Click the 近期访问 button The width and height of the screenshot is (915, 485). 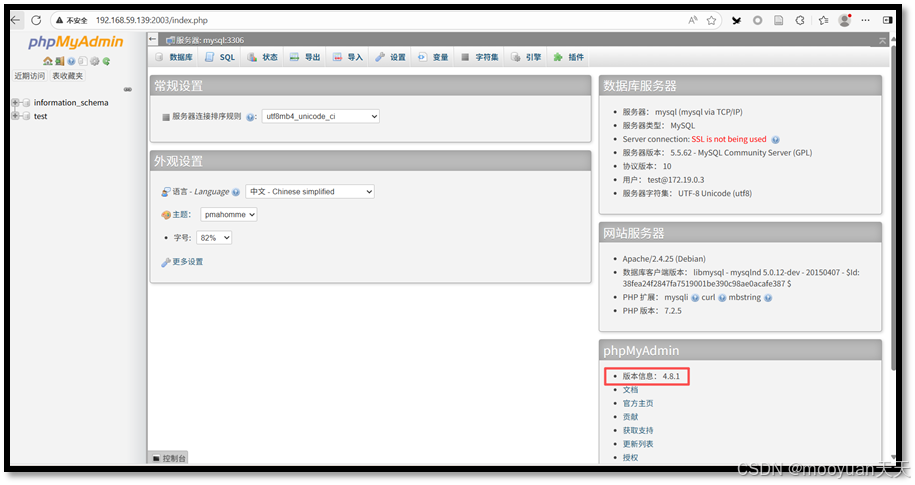click(x=29, y=76)
